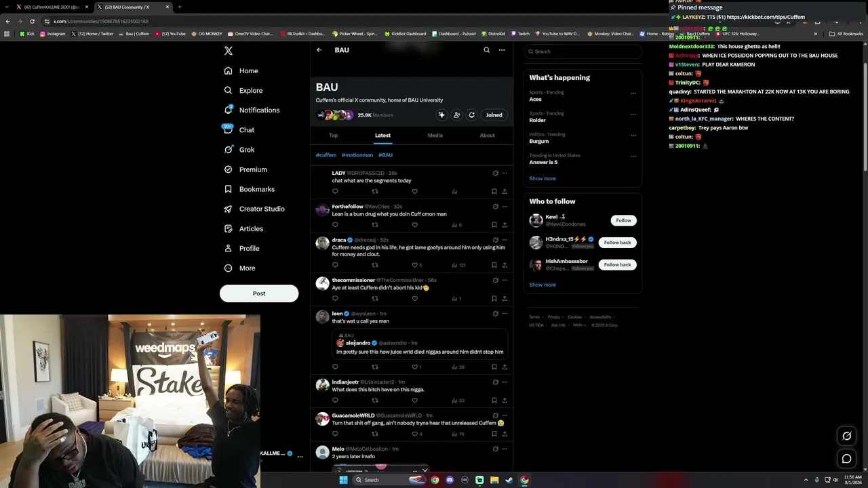The image size is (868, 488).
Task: Open the #cuffem hashtag
Action: tap(326, 155)
